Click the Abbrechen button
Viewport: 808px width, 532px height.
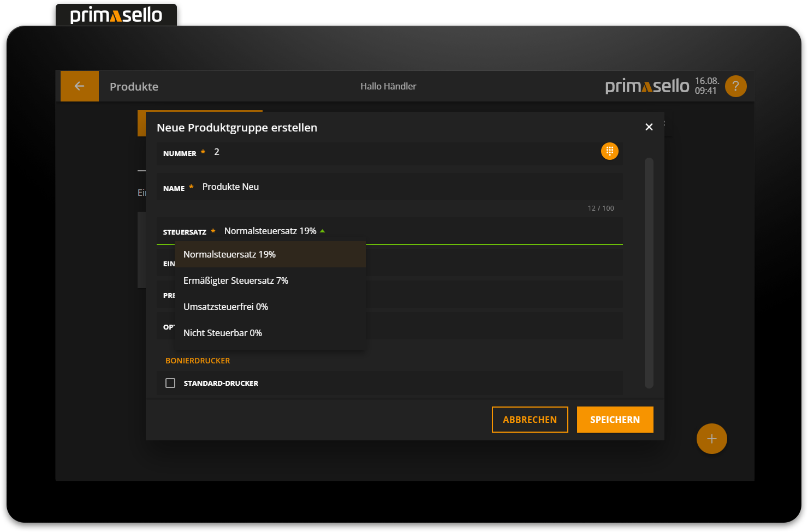click(530, 420)
